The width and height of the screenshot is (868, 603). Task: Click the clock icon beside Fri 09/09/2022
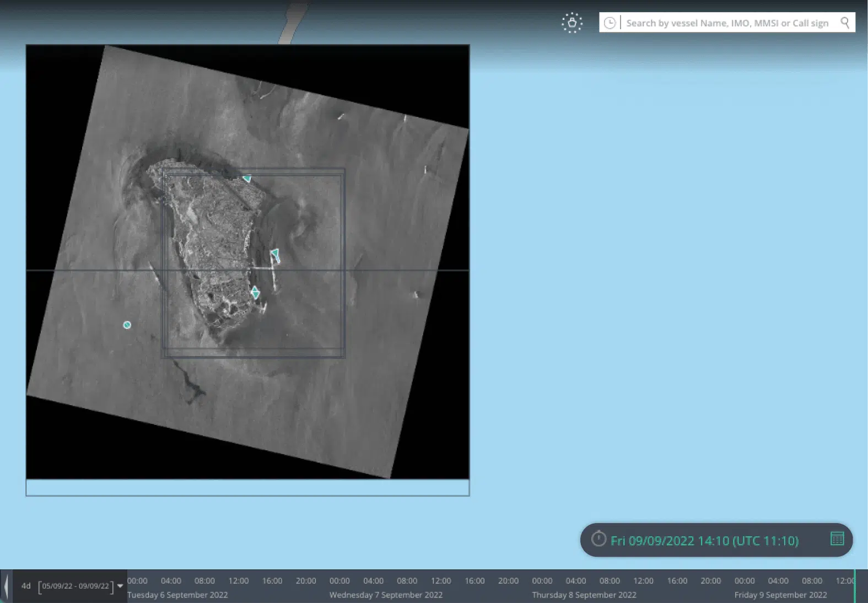599,539
